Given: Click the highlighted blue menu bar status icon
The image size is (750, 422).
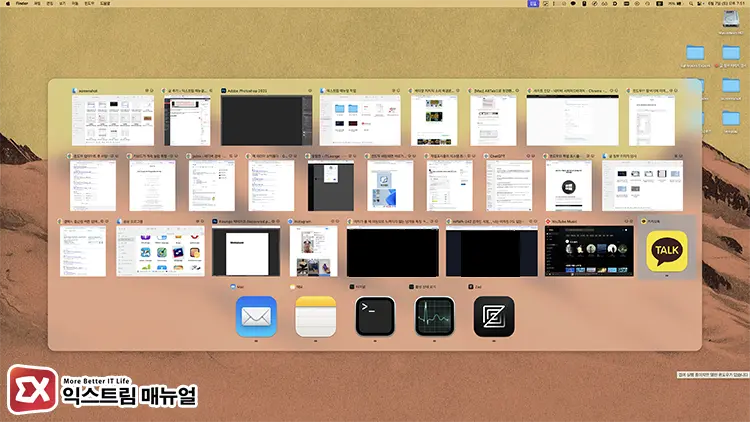Looking at the screenshot, I should click(533, 3).
